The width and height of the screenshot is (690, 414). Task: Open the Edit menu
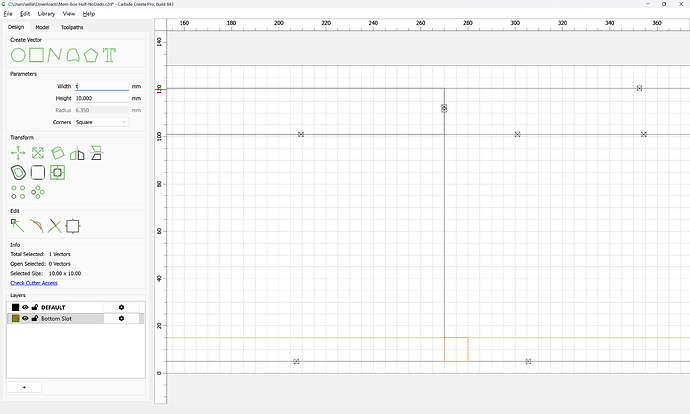point(25,14)
